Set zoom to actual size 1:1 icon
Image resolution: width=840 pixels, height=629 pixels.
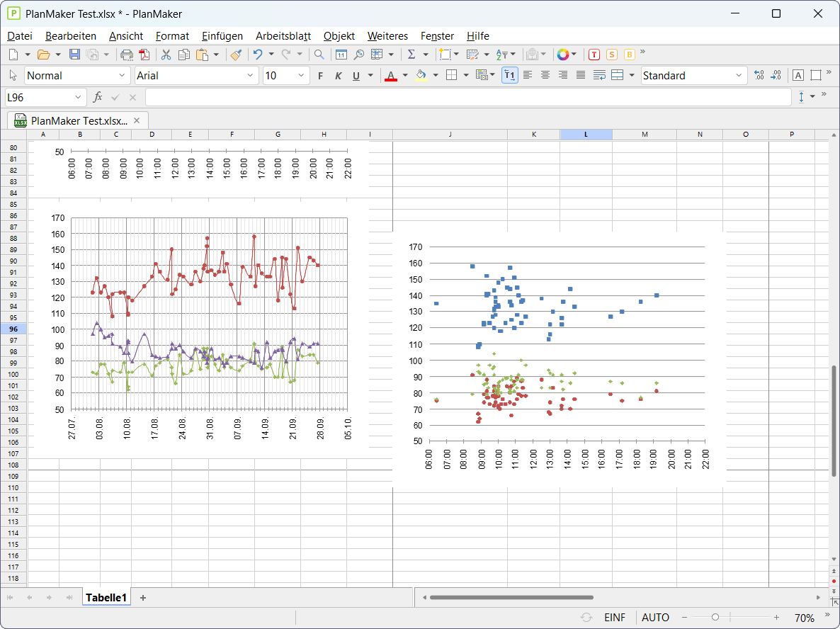pyautogui.click(x=341, y=54)
